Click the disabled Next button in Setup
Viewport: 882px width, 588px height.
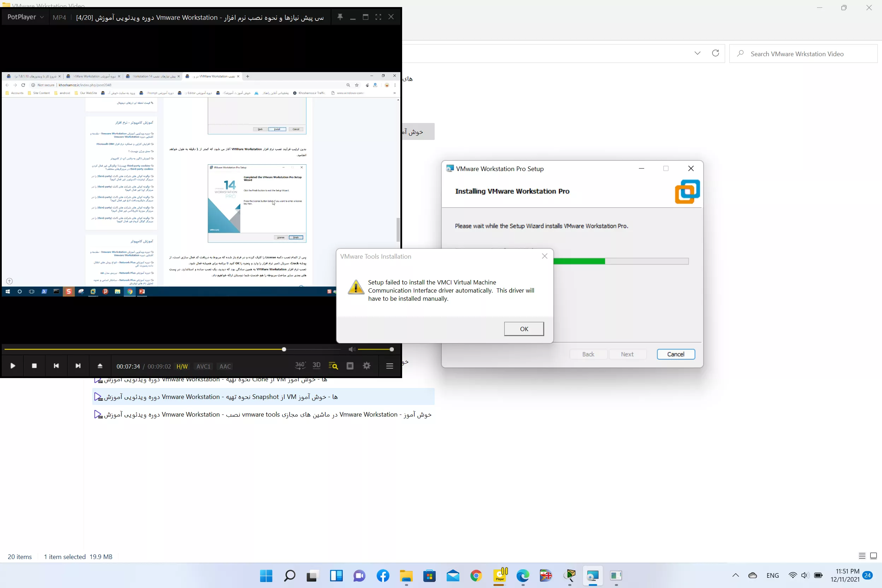pyautogui.click(x=627, y=354)
